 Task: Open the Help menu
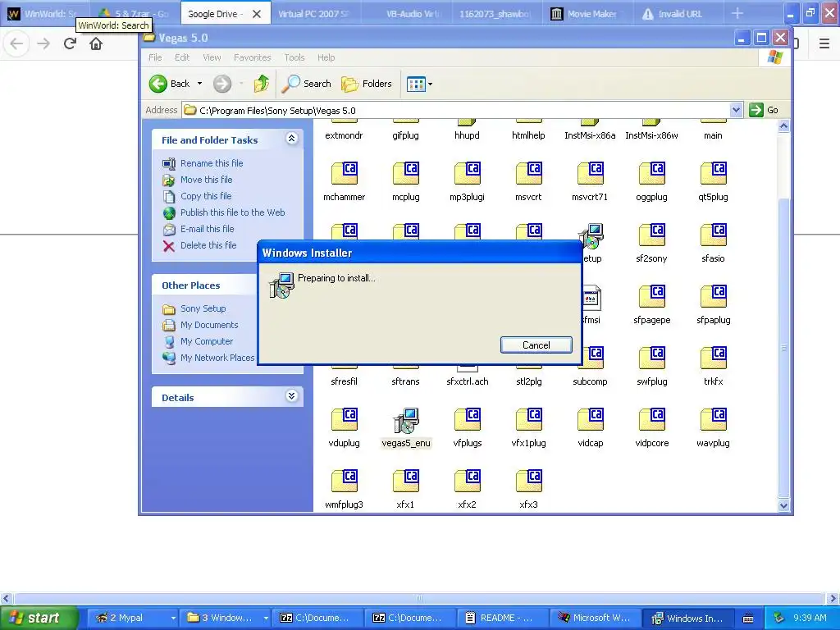[x=326, y=57]
